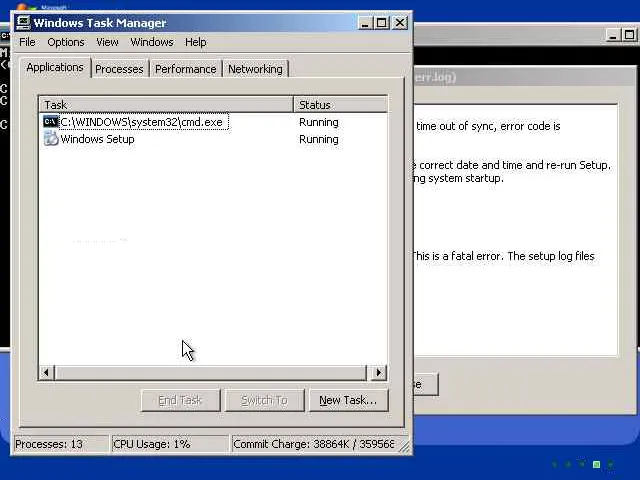Click Running status of cmd.exe

coord(318,122)
